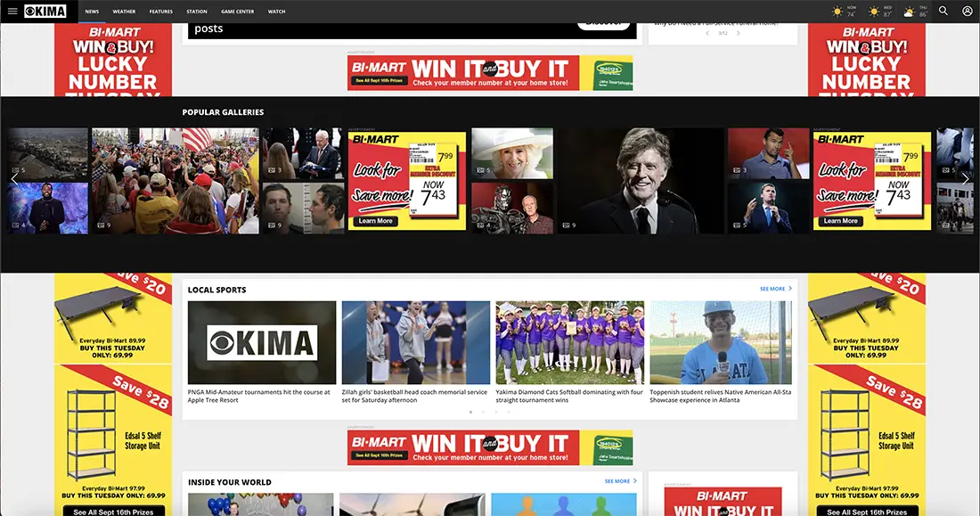Screen dimensions: 980x516
Task: Advance galleries with right arrow
Action: tap(965, 179)
